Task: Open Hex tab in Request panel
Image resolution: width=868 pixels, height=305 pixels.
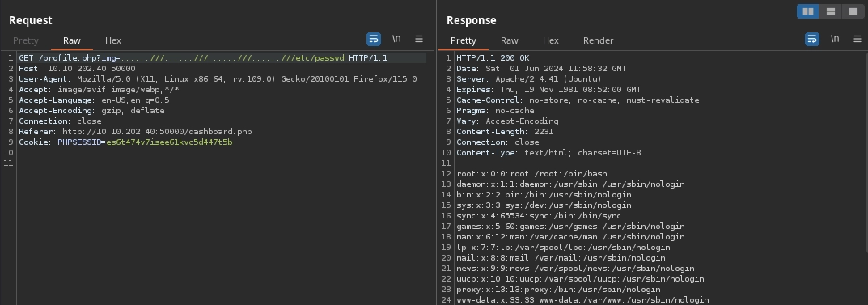Action: (x=113, y=40)
